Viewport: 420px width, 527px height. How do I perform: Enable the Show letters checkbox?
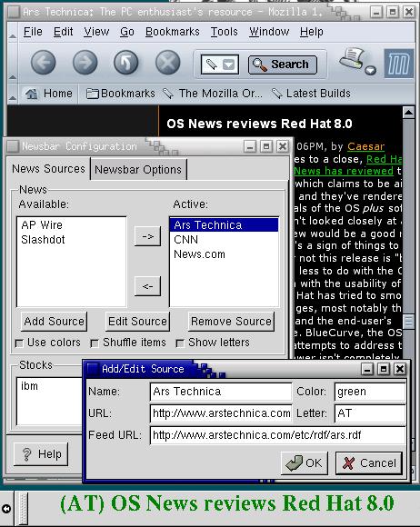tap(180, 343)
